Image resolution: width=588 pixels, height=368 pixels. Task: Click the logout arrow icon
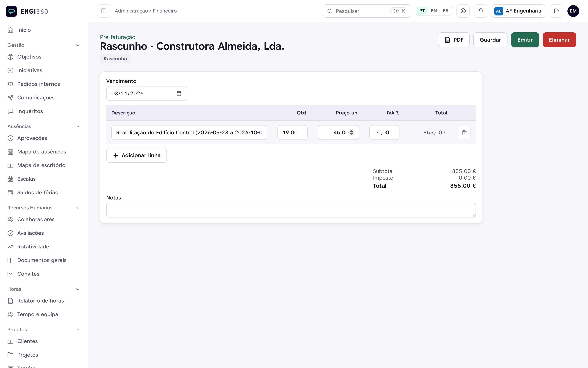pyautogui.click(x=556, y=11)
